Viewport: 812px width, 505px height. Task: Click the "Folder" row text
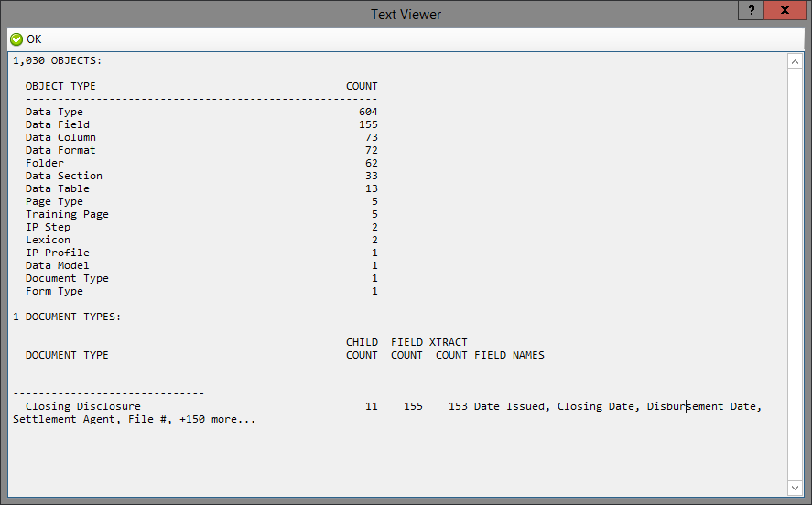tap(45, 163)
